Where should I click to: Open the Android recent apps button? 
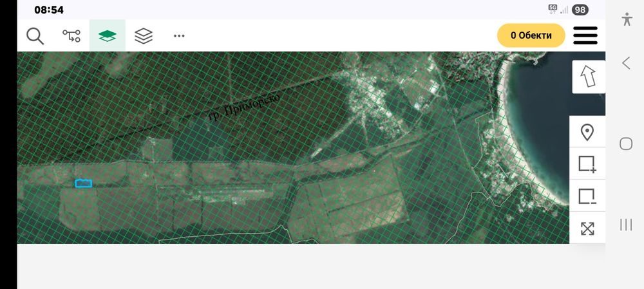pyautogui.click(x=626, y=225)
